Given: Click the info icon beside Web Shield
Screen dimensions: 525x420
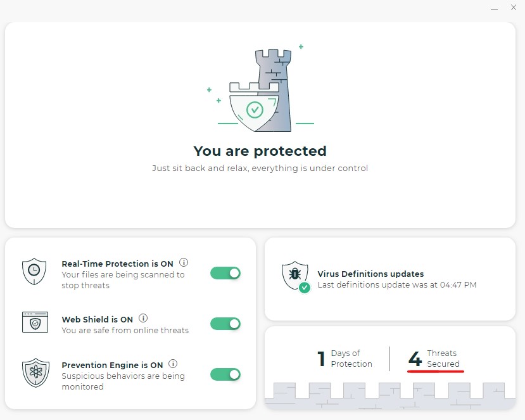Looking at the screenshot, I should pyautogui.click(x=143, y=319).
